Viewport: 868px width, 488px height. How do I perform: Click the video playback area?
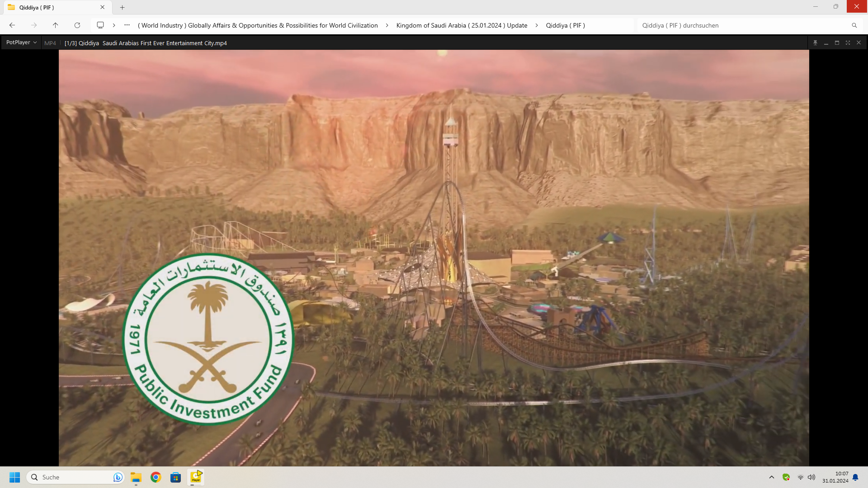click(x=434, y=258)
